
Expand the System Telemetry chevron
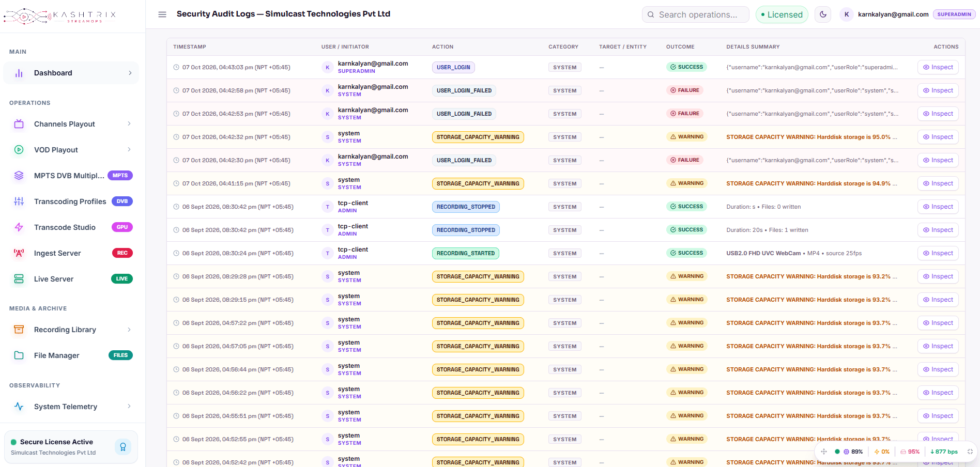pyautogui.click(x=129, y=407)
